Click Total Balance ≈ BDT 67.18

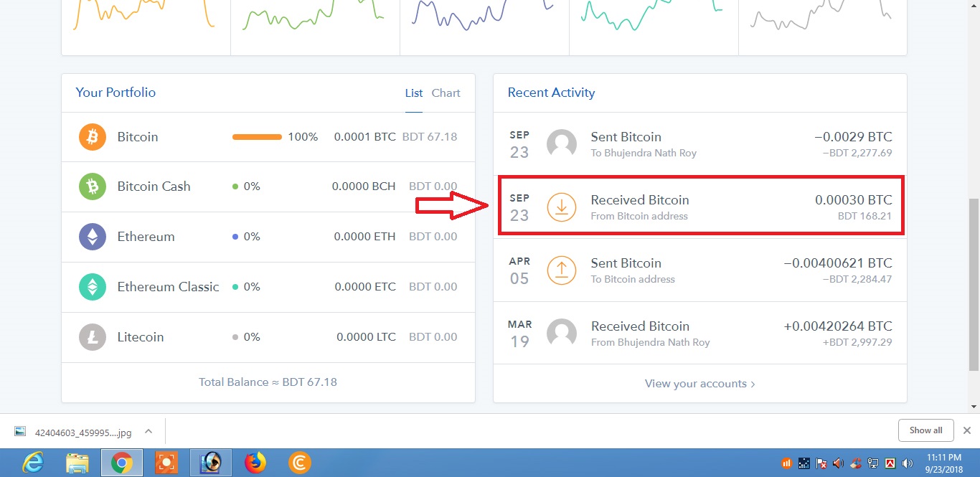268,382
